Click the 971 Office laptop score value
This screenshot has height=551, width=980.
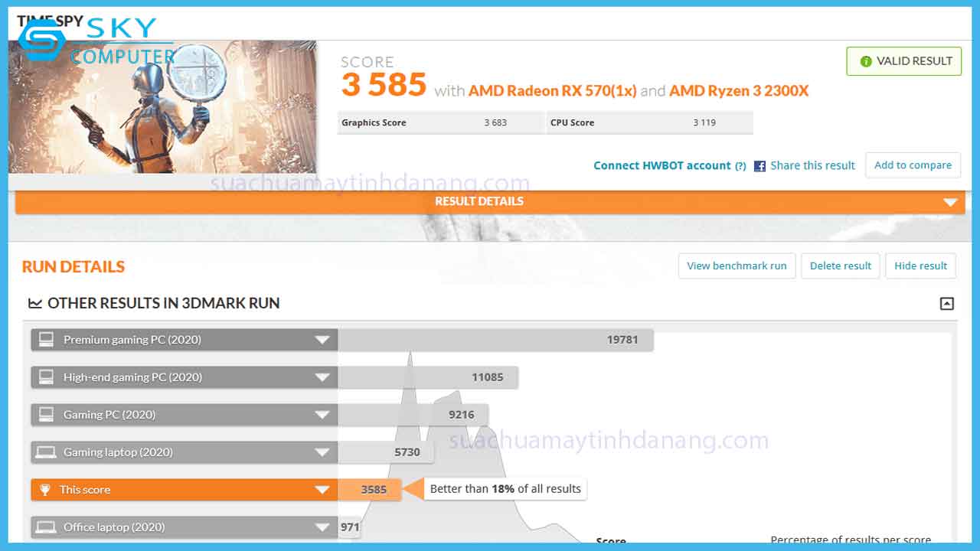coord(350,527)
